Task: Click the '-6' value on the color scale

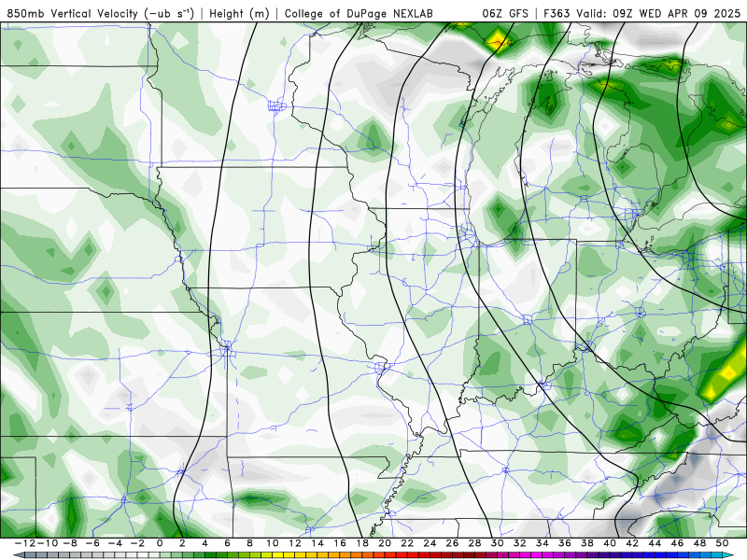Action: coord(92,543)
